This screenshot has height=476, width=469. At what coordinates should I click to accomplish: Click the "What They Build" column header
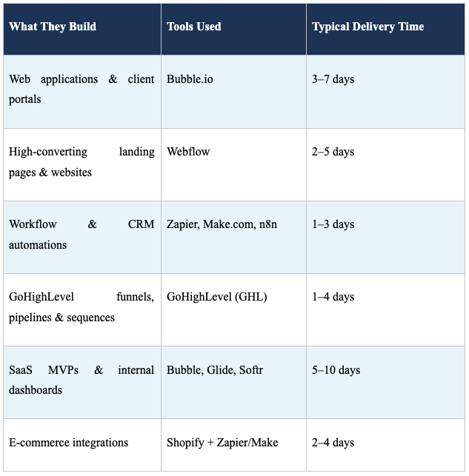[53, 27]
